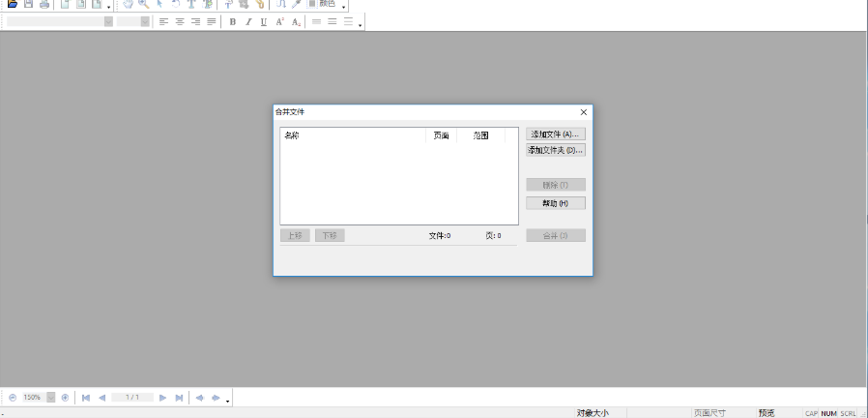Go to the next page
Image resolution: width=868 pixels, height=418 pixels.
tap(162, 398)
